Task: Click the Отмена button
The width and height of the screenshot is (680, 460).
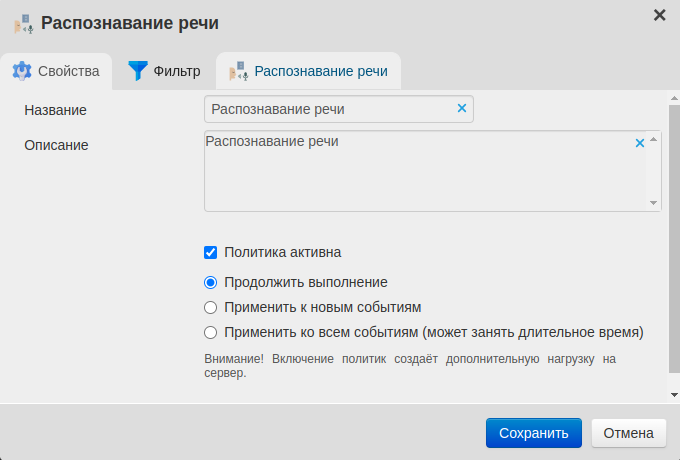Action: point(628,433)
